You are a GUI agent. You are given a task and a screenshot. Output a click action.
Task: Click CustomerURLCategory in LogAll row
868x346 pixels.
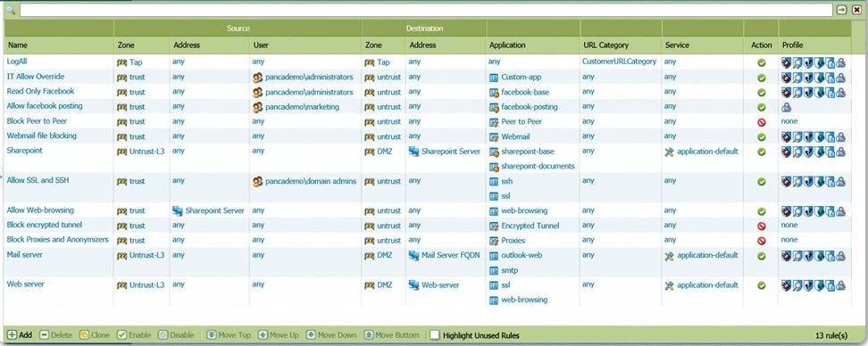click(619, 62)
